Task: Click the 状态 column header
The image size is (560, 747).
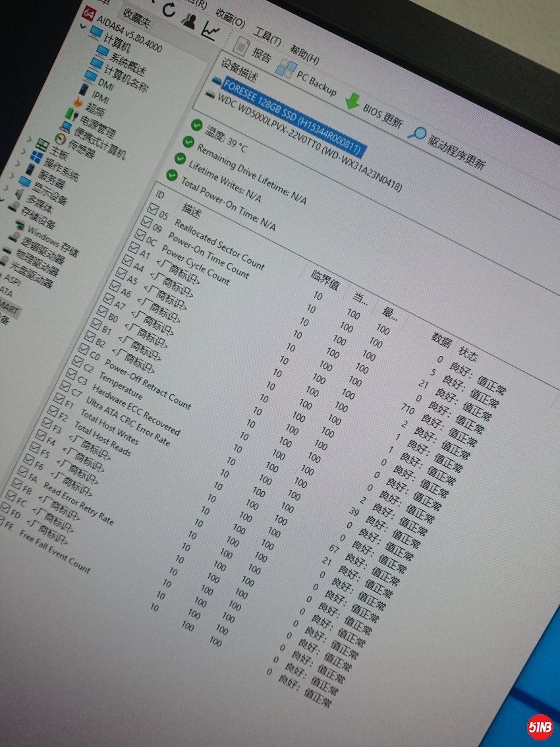Action: [467, 354]
